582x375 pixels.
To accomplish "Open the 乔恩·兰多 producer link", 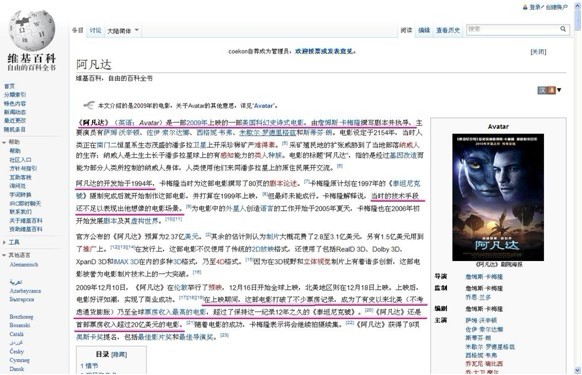I will (478, 297).
